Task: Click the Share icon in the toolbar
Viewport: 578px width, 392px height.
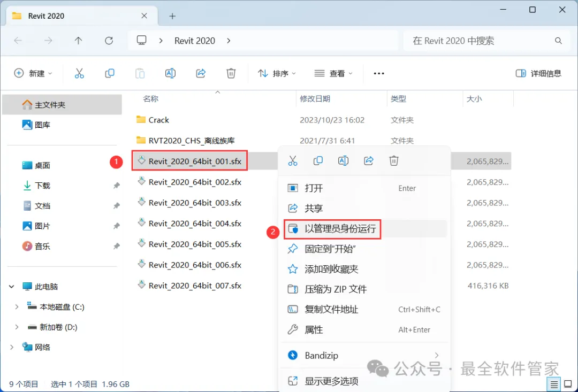Action: (x=201, y=73)
